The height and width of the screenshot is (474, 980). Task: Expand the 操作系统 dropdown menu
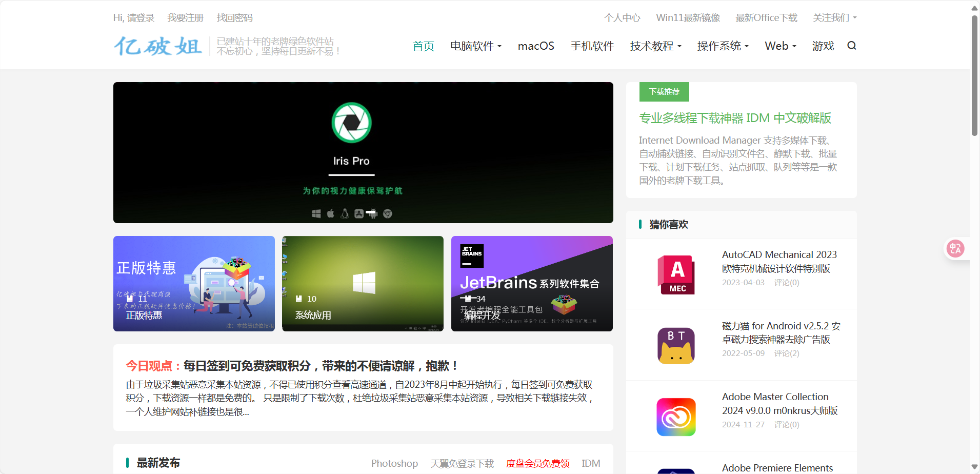click(723, 46)
